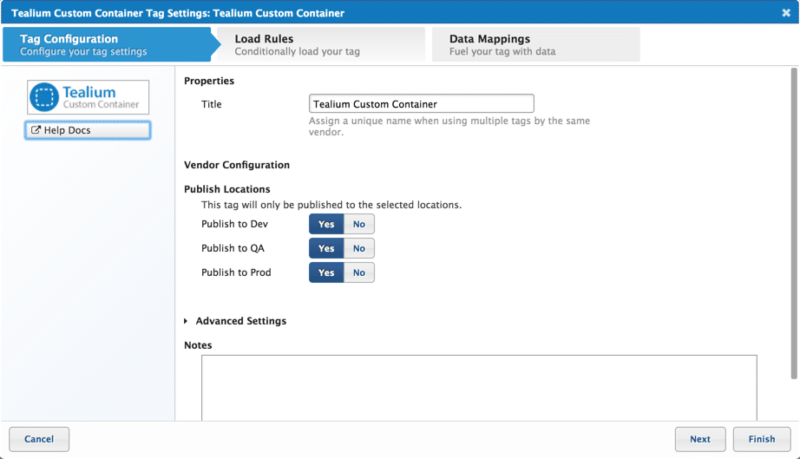Set Publish to QA to Yes

pos(326,248)
